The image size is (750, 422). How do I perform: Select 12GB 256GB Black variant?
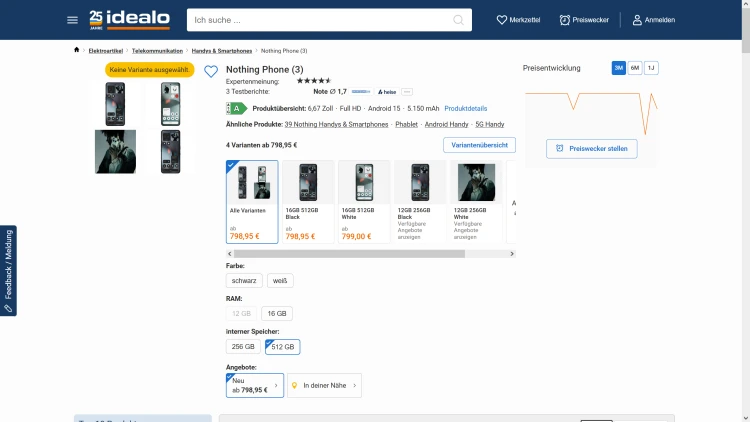pyautogui.click(x=420, y=202)
